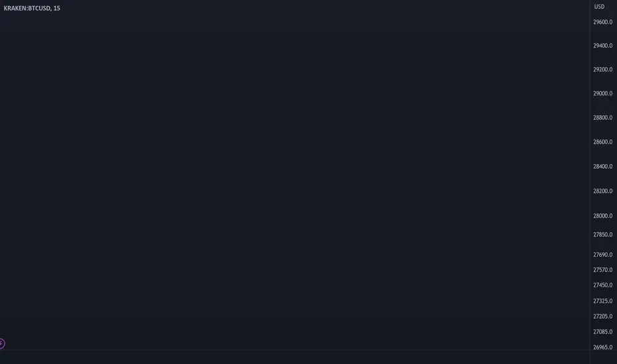
Task: Click the KRAKEN:BTCUSD symbol label
Action: click(x=27, y=8)
